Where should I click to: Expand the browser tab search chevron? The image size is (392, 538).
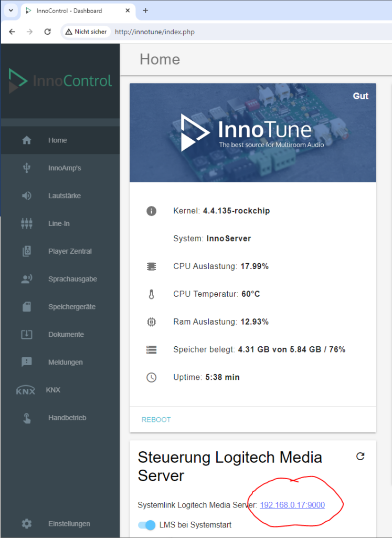(11, 11)
